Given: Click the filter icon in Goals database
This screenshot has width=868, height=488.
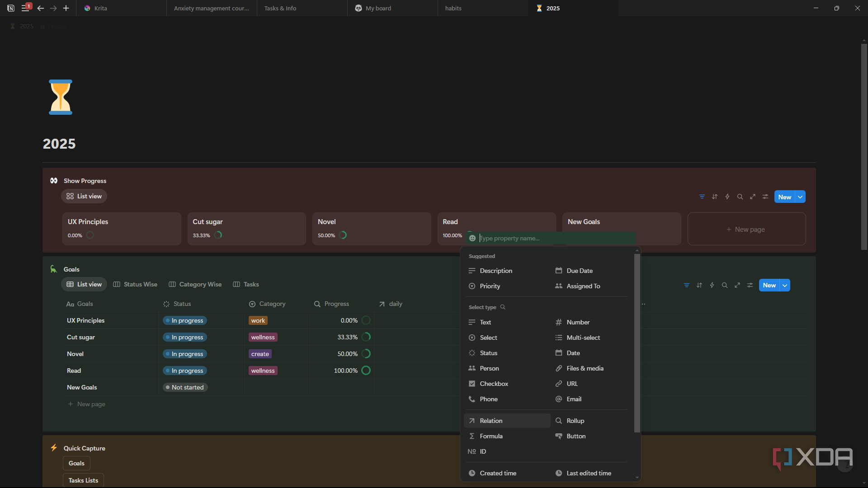Looking at the screenshot, I should tap(687, 285).
